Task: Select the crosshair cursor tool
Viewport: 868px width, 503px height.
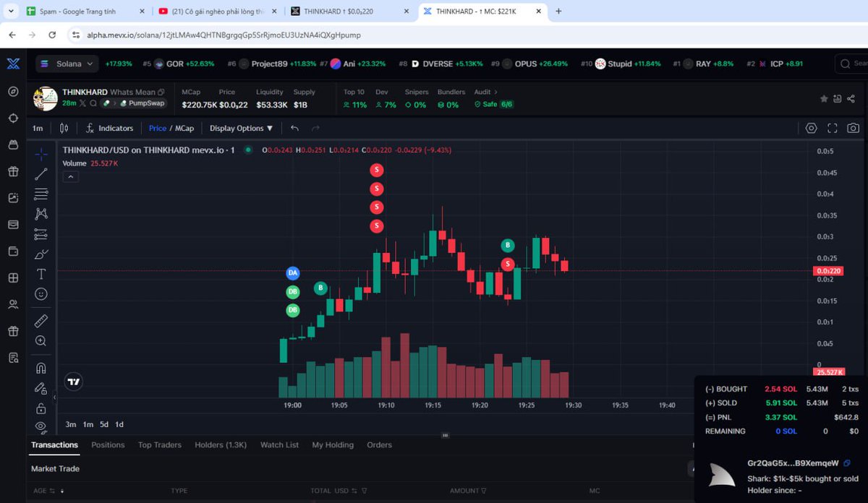Action: (x=41, y=154)
